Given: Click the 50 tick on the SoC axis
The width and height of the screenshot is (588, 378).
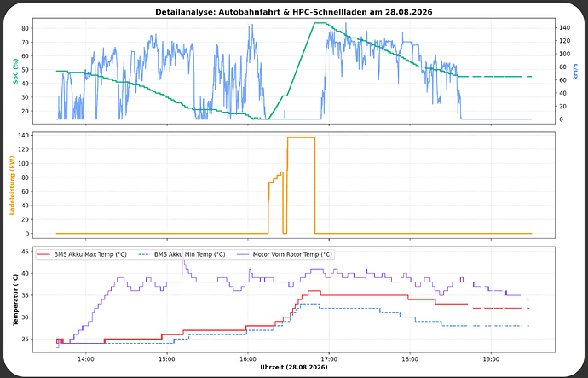Looking at the screenshot, I should tap(26, 70).
